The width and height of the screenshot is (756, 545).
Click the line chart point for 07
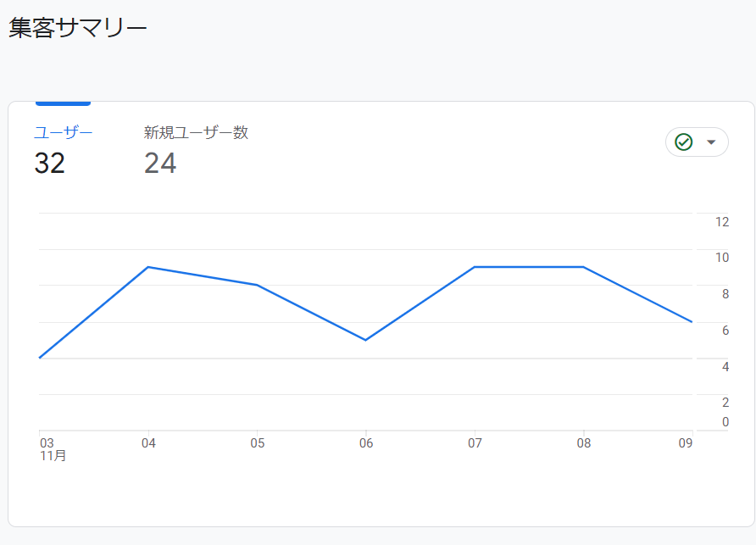pyautogui.click(x=475, y=267)
